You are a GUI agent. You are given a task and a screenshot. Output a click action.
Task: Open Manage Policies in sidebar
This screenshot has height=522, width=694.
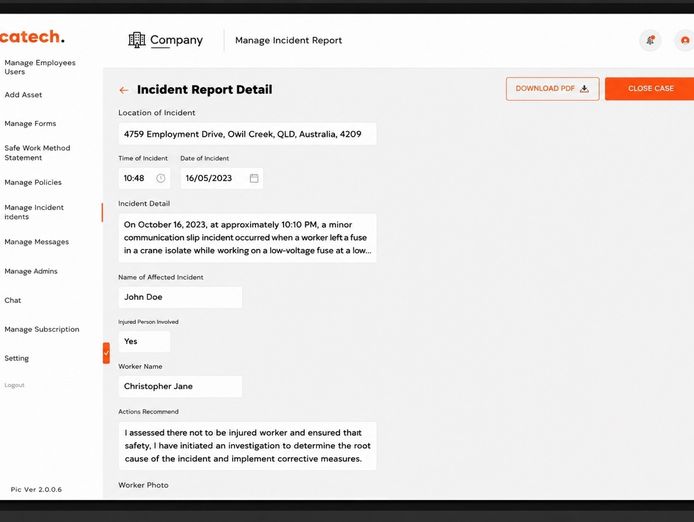pyautogui.click(x=33, y=182)
